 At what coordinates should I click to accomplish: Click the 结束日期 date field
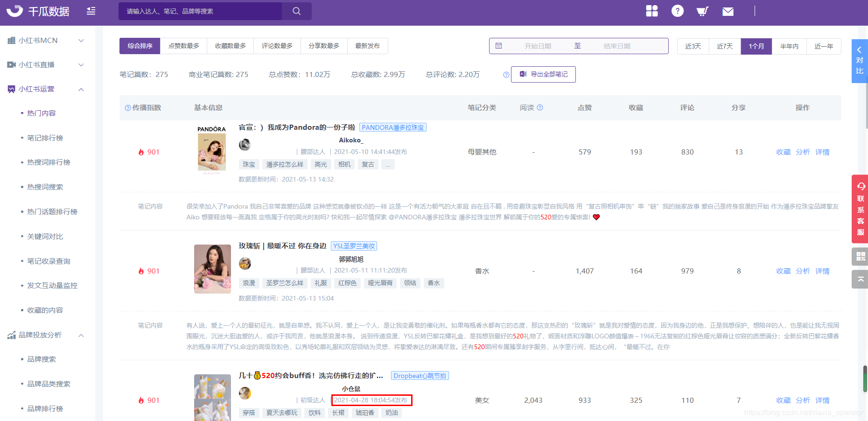(617, 46)
